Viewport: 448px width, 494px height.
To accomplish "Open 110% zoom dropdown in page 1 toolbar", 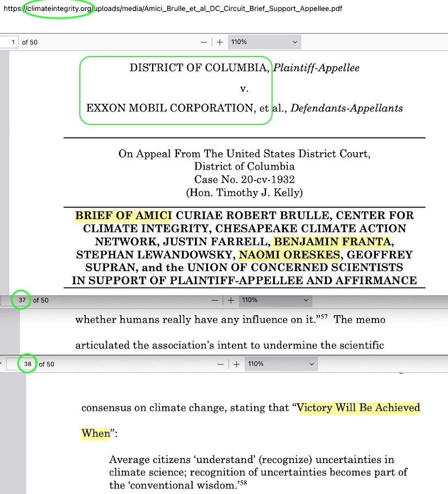I will coord(264,42).
